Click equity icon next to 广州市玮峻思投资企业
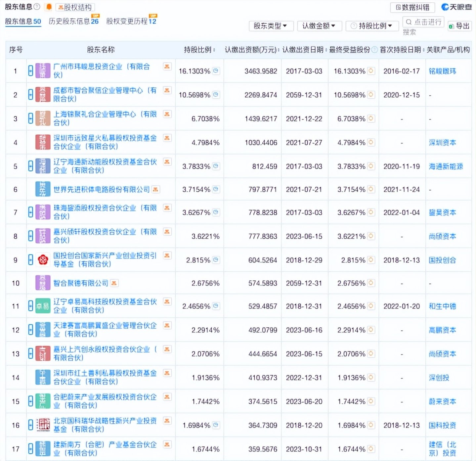Image resolution: width=476 pixels, height=461 pixels. pos(167,67)
